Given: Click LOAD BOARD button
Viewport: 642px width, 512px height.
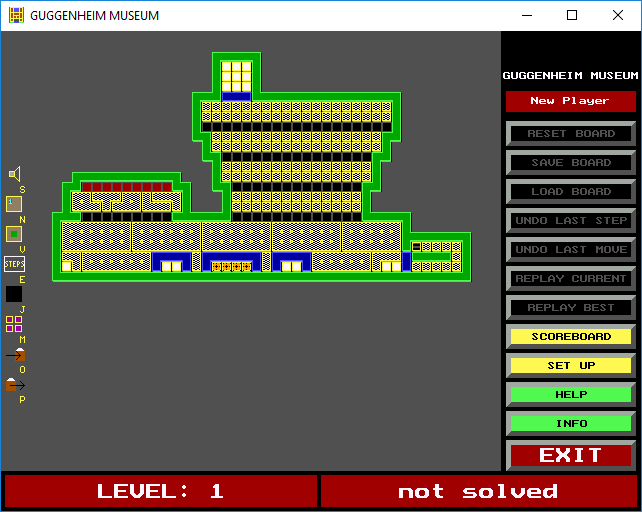Looking at the screenshot, I should pos(571,192).
